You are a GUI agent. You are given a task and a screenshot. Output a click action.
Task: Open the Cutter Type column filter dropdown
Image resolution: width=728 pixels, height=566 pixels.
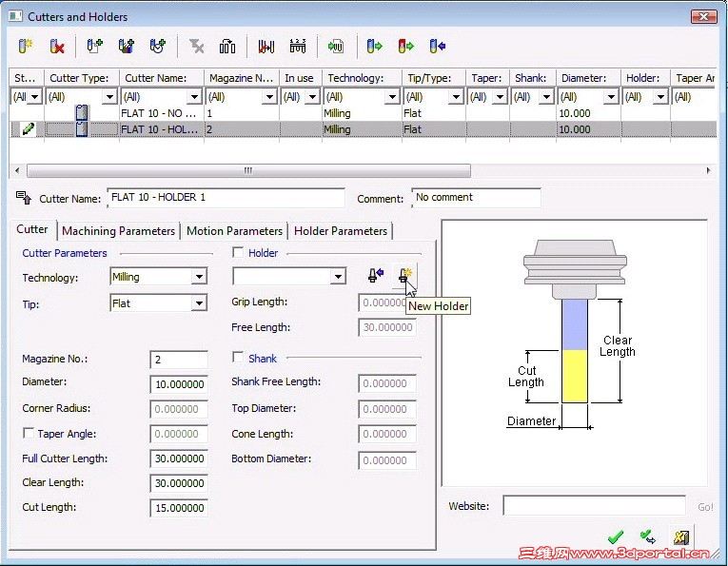coord(109,96)
